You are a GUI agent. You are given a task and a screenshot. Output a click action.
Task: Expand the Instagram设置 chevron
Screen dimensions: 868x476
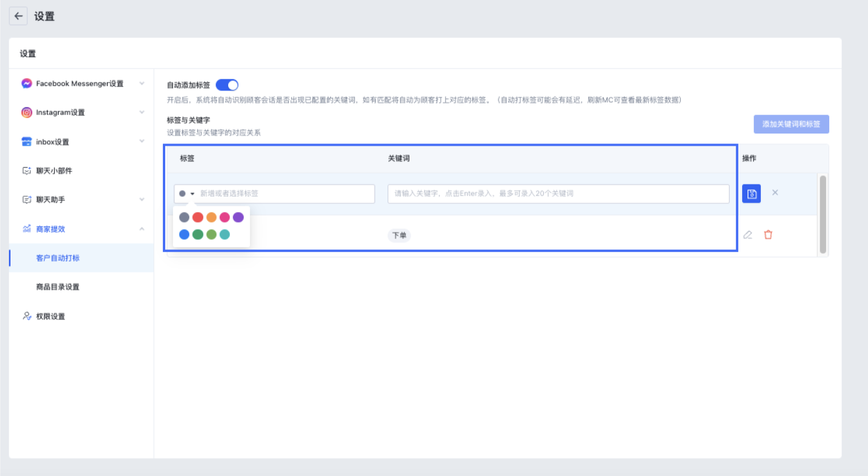[x=142, y=112]
